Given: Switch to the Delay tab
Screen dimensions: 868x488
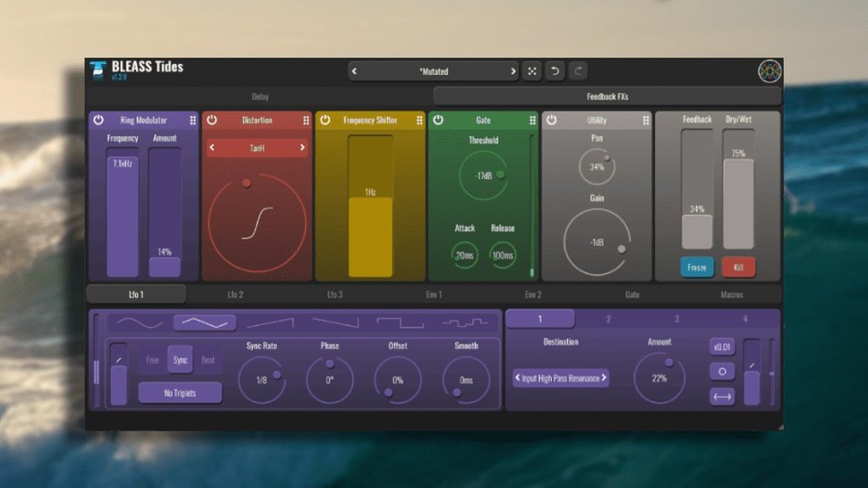Looking at the screenshot, I should (x=259, y=96).
